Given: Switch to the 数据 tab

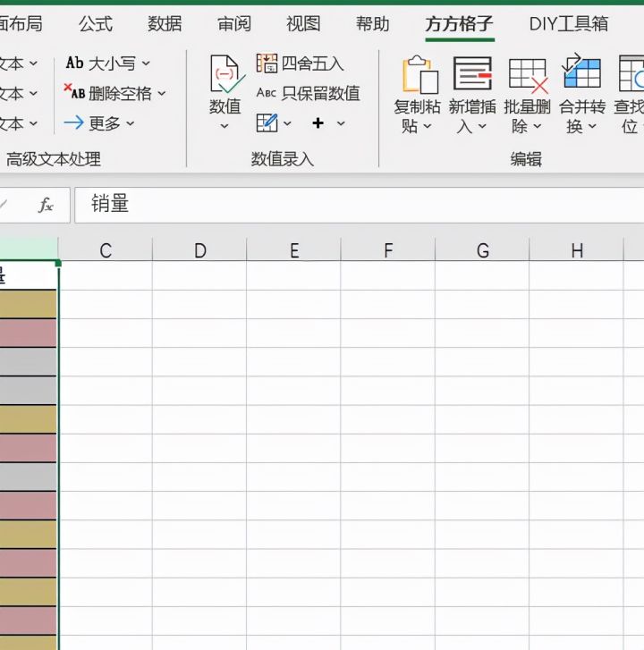Looking at the screenshot, I should pos(165,23).
